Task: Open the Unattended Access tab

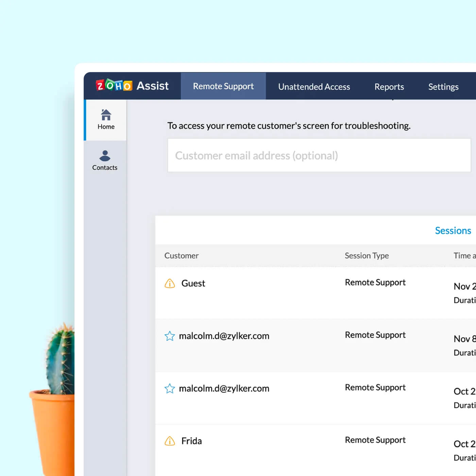Action: pyautogui.click(x=314, y=87)
